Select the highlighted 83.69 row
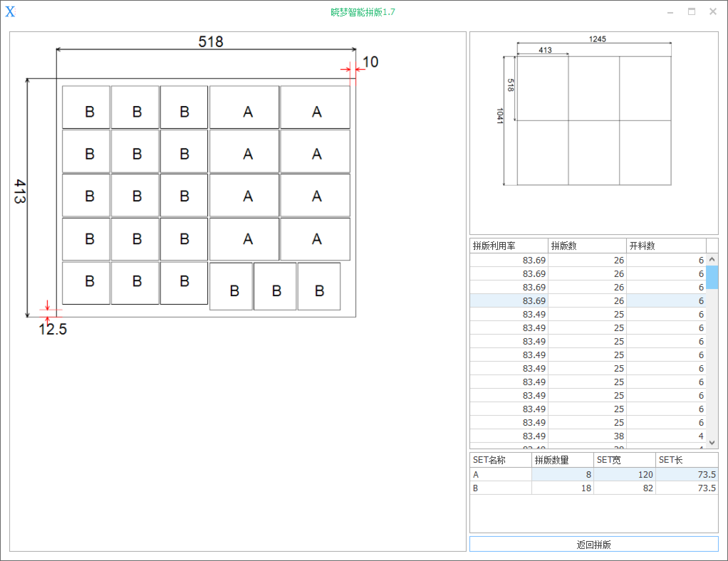 588,301
